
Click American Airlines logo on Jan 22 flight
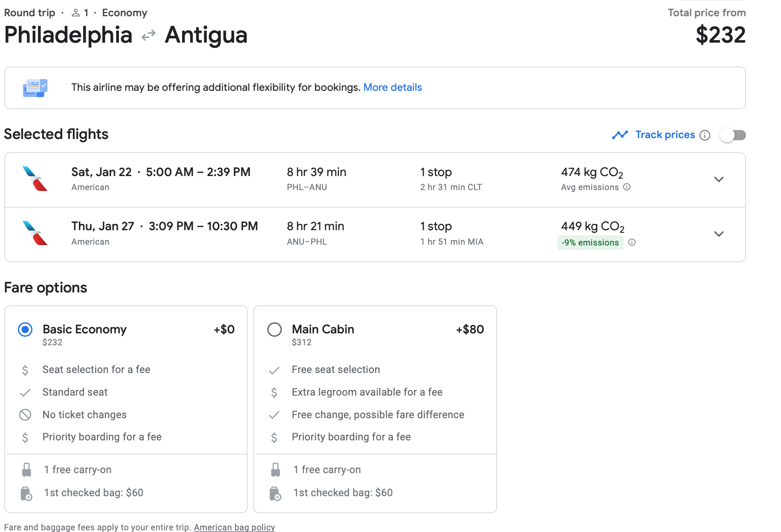(x=35, y=179)
